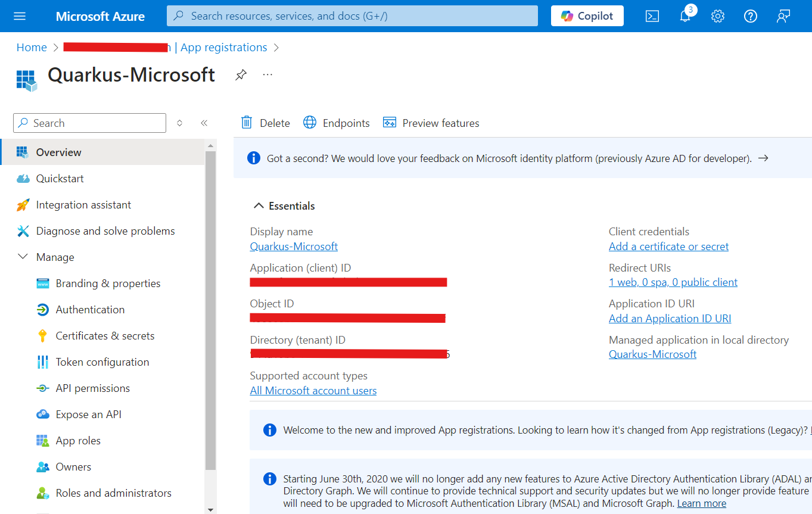This screenshot has width=812, height=514.
Task: Open the Cloud Shell terminal
Action: pyautogui.click(x=652, y=16)
